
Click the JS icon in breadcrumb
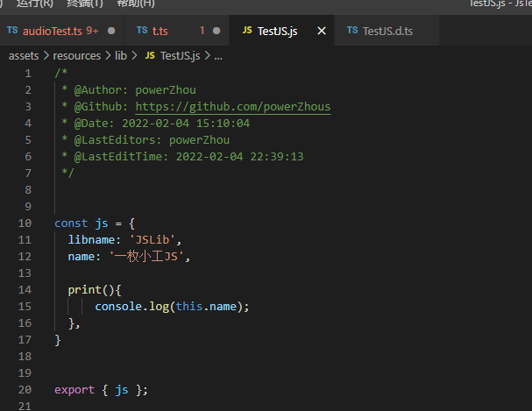pos(150,55)
